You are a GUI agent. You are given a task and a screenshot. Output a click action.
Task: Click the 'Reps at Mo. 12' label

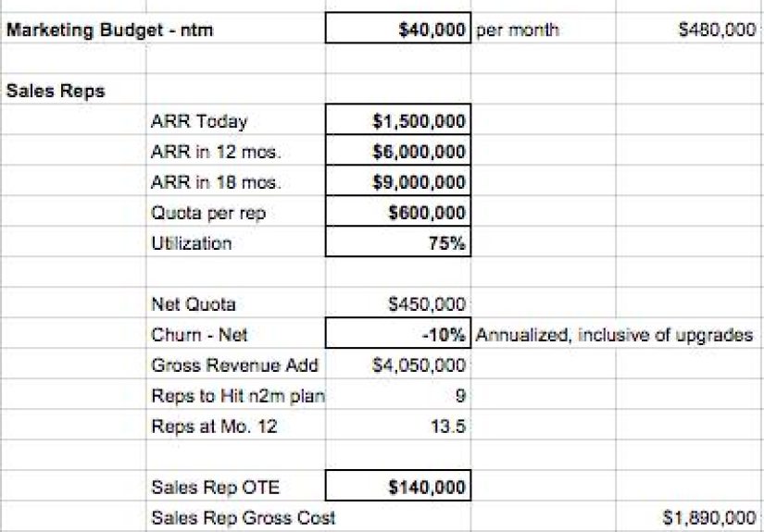(214, 427)
